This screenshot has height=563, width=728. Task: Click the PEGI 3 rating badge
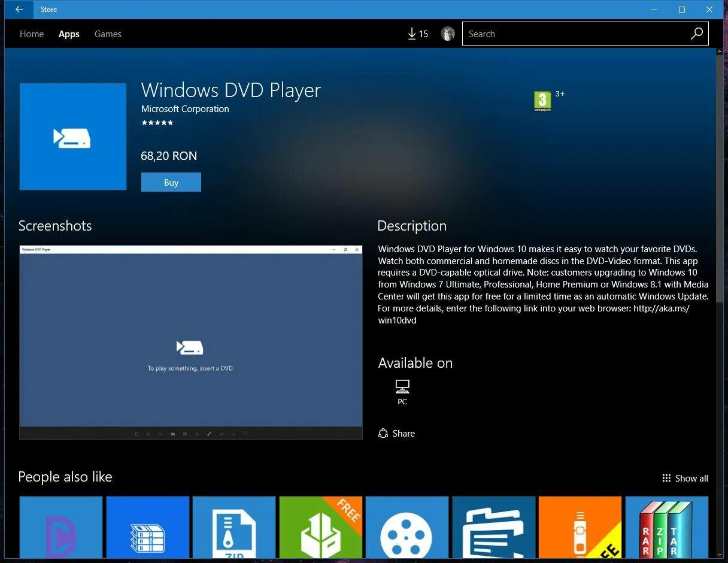pyautogui.click(x=542, y=101)
